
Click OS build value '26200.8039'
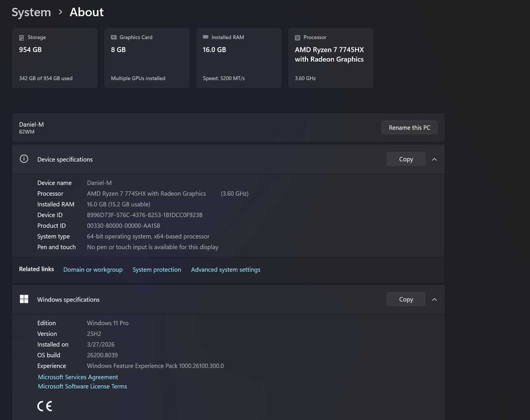coord(103,355)
